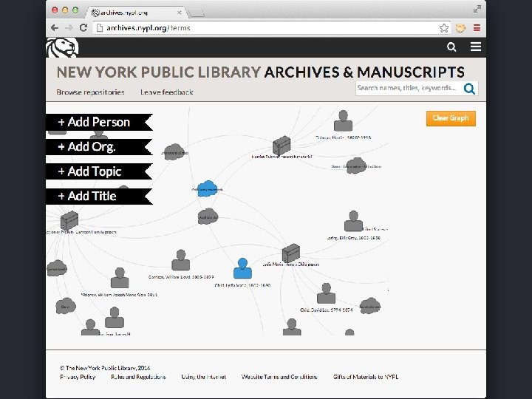This screenshot has height=399, width=532.
Task: Open the Leave feedback link
Action: [x=166, y=92]
